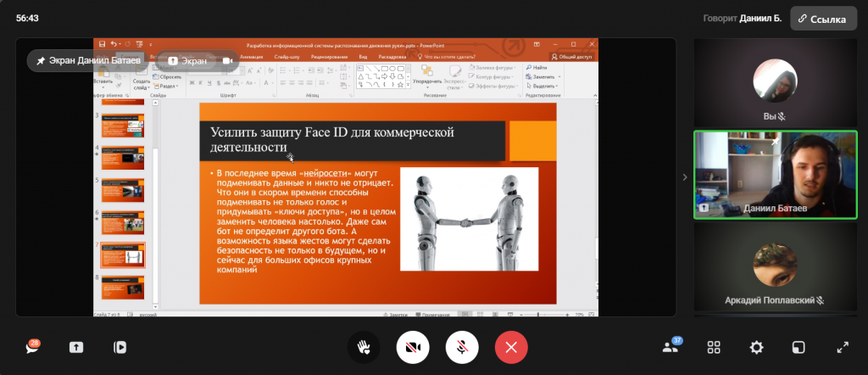The height and width of the screenshot is (375, 868).
Task: Select the two robots handshake image
Action: [x=469, y=219]
